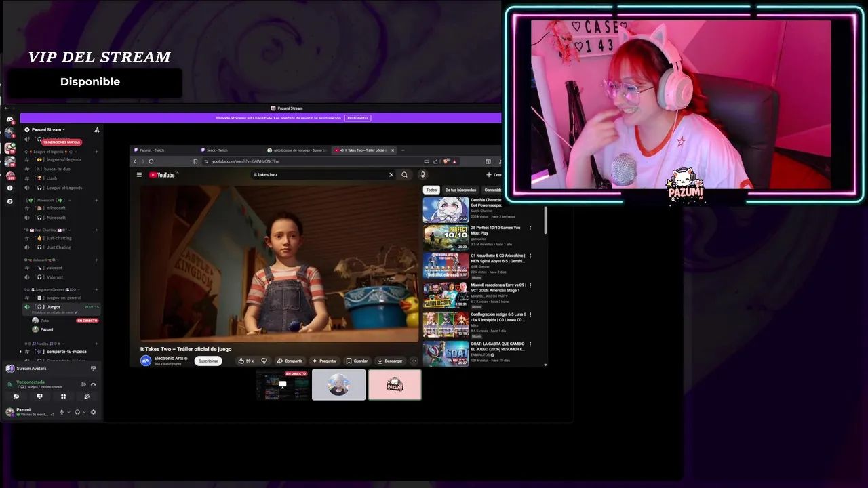Screen dimensions: 868x488
Task: Open options menu for 'Conflagración estigia' video
Action: pos(530,314)
